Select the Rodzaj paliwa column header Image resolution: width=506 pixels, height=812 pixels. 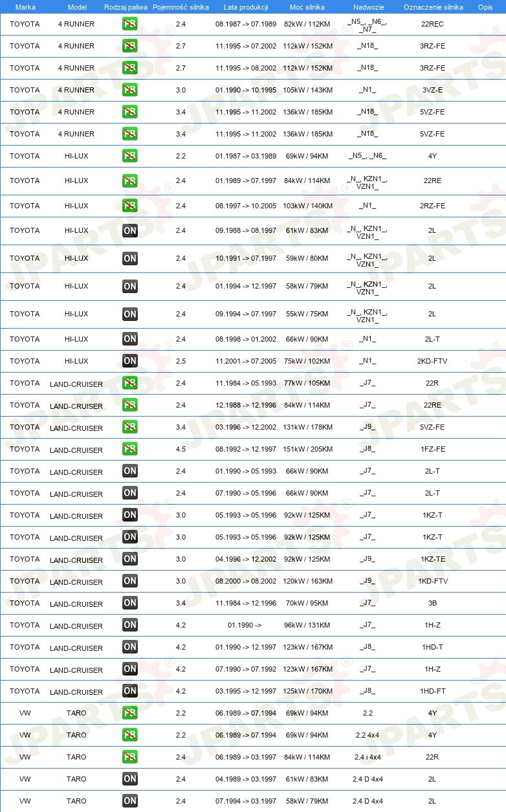click(126, 6)
